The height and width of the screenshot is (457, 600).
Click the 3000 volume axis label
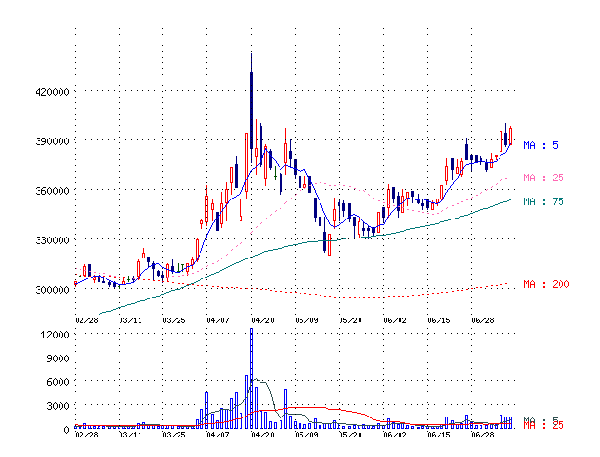[58, 406]
